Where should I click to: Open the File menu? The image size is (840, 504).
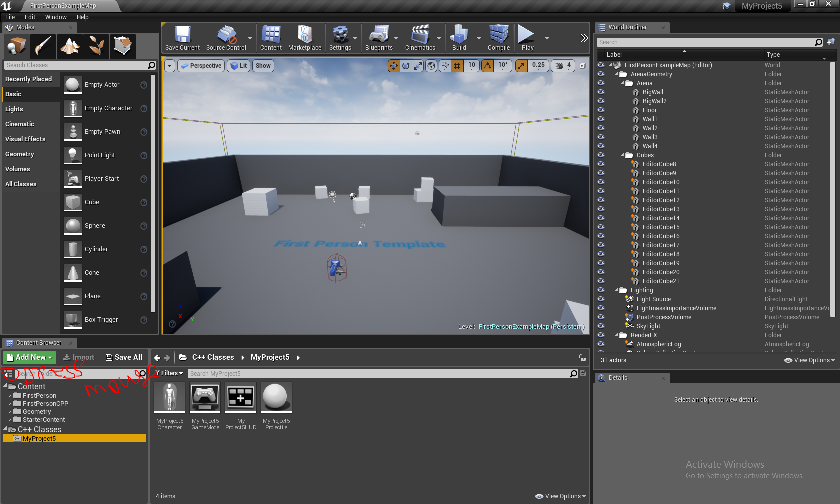click(10, 17)
